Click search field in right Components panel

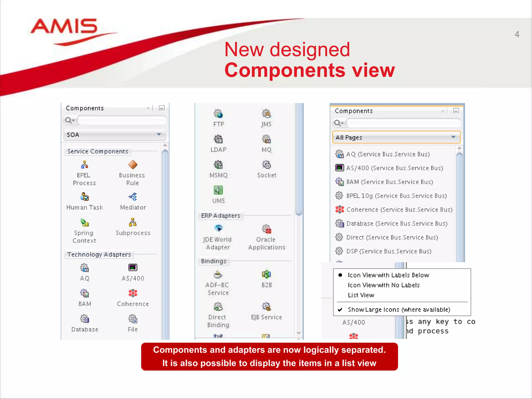(404, 123)
